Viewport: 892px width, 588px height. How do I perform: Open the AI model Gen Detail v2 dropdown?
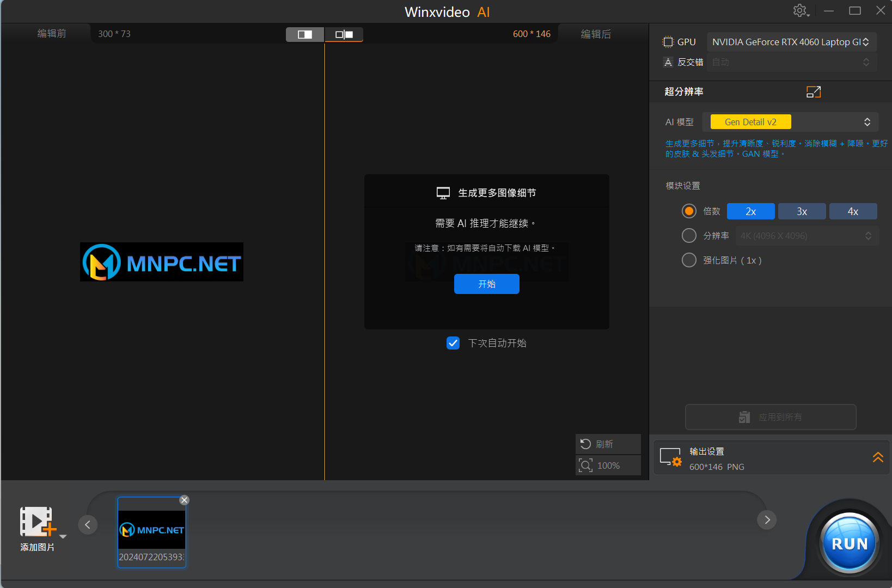[790, 122]
